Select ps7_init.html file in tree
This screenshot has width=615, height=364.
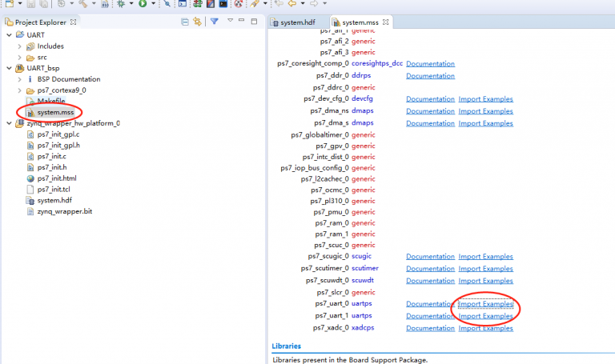pos(56,178)
